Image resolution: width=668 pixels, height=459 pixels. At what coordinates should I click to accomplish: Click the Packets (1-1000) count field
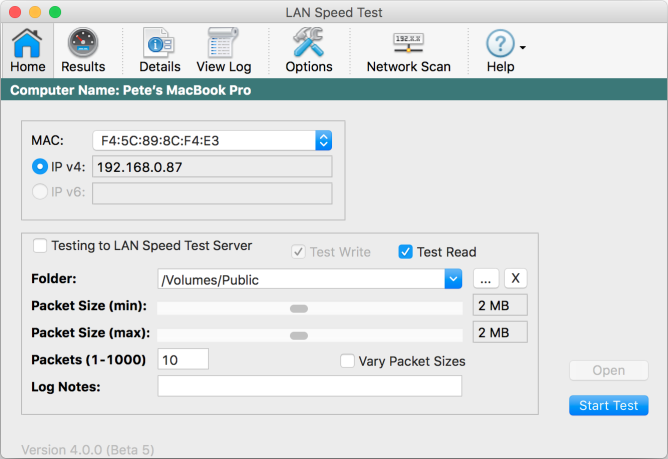(x=183, y=359)
